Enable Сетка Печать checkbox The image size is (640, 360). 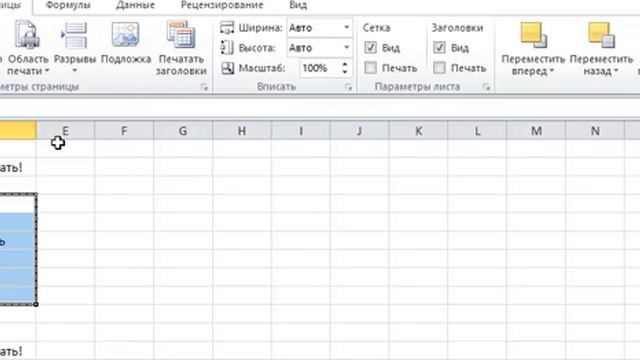[371, 68]
